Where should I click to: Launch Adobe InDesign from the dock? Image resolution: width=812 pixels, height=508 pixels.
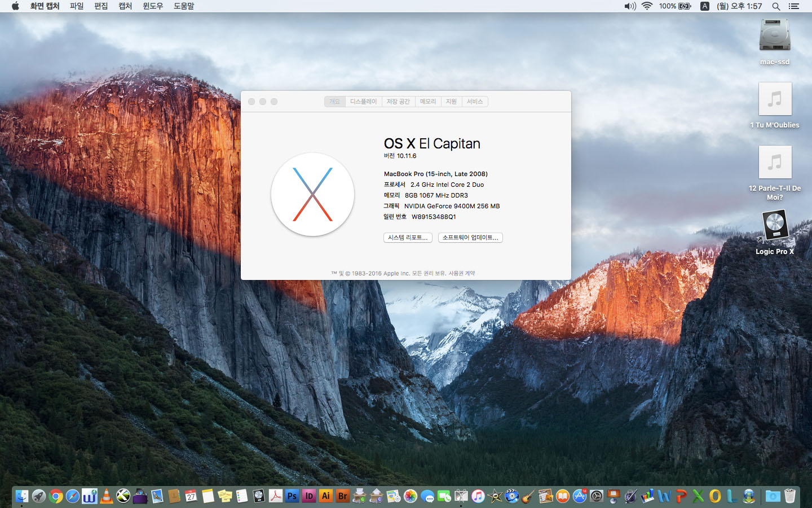click(x=309, y=496)
